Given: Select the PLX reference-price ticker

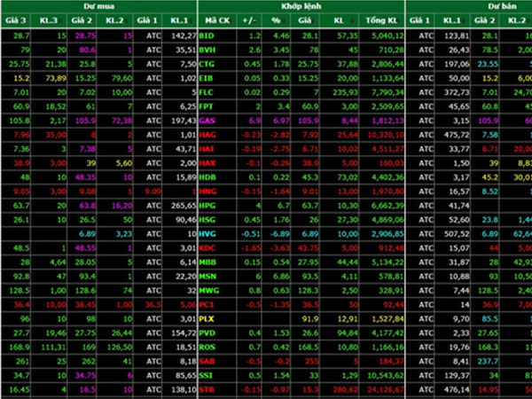Looking at the screenshot, I should (207, 319).
